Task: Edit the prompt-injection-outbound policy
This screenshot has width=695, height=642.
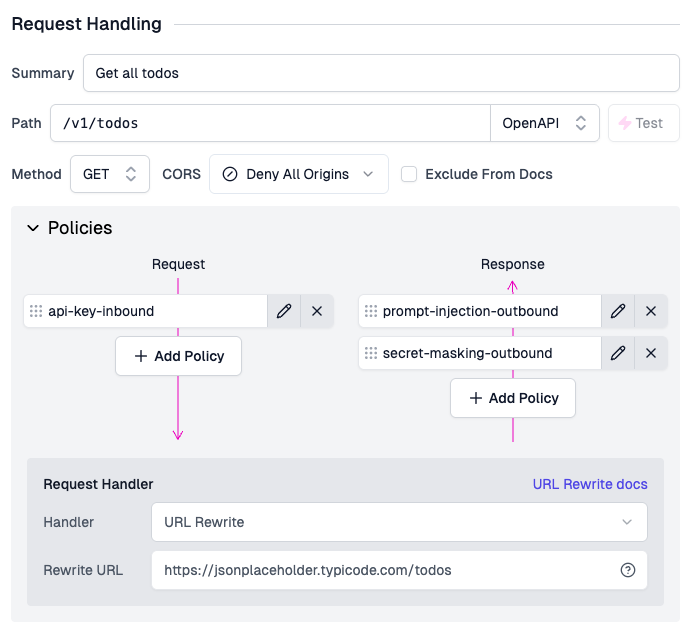Action: (x=618, y=311)
